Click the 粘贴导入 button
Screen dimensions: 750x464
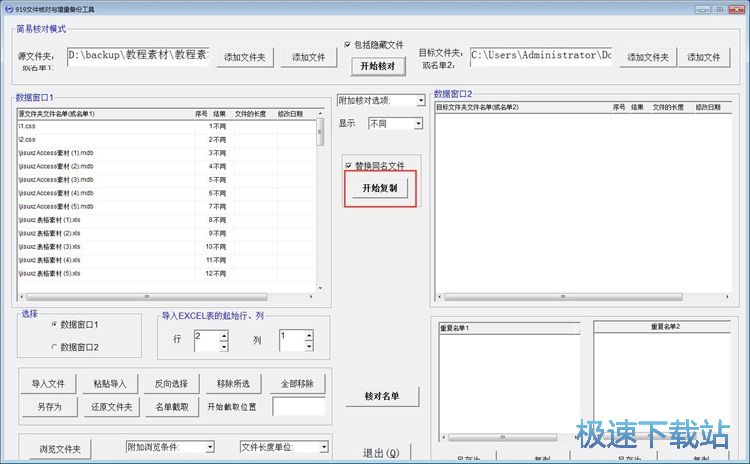[110, 384]
